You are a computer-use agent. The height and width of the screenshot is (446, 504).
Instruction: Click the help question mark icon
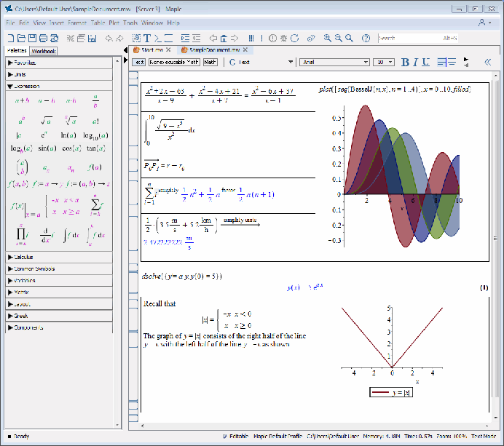click(x=365, y=38)
